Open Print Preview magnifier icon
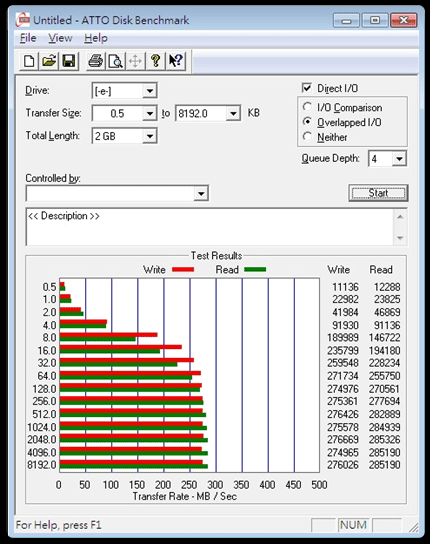Image resolution: width=430 pixels, height=544 pixels. coord(116,61)
